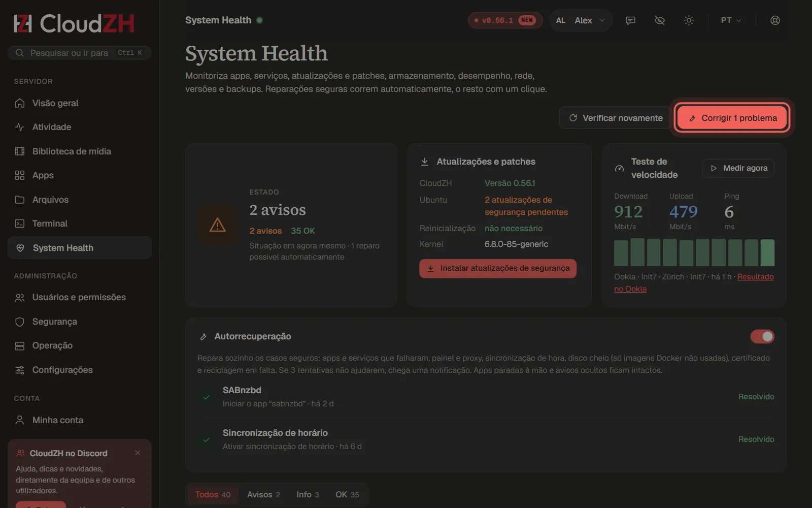Click the CloudZH logo
This screenshot has width=812, height=508.
click(74, 23)
